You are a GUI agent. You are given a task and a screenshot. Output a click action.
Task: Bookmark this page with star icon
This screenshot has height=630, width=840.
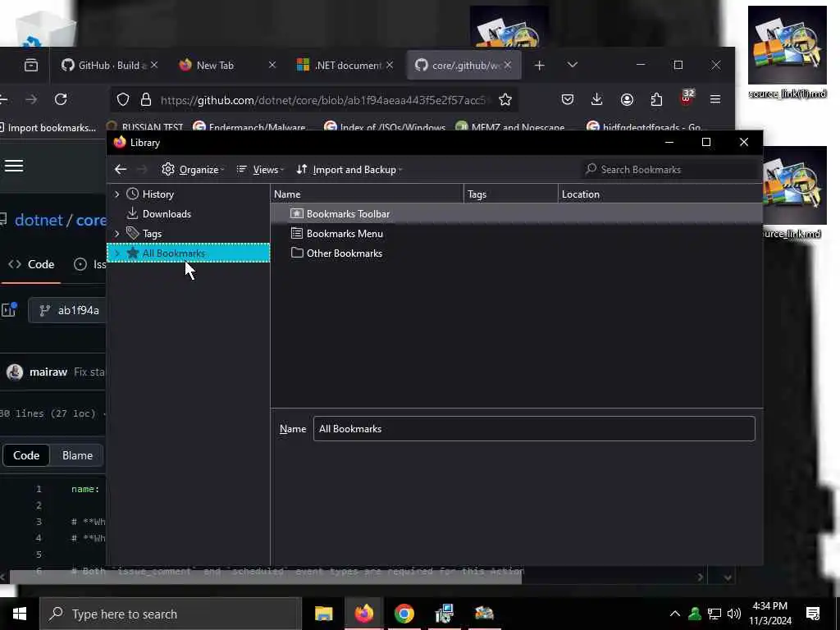pos(505,99)
